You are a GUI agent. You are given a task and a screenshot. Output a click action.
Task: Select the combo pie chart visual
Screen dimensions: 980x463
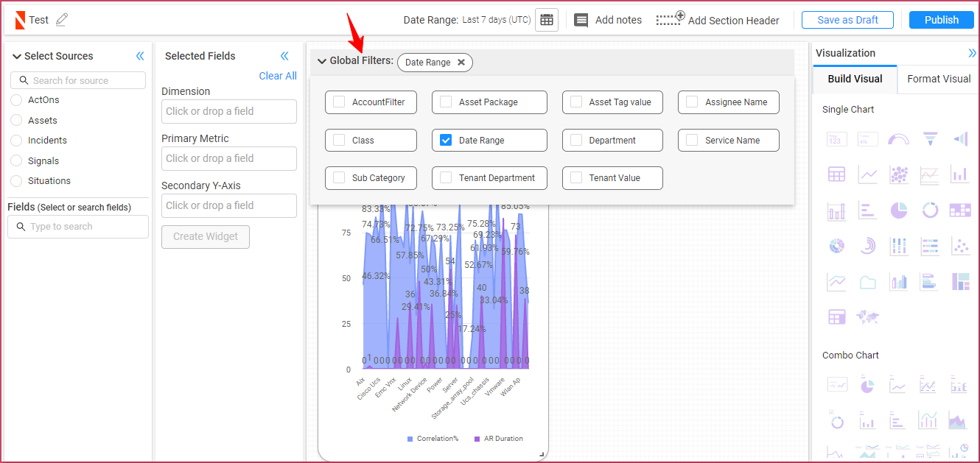coord(868,386)
